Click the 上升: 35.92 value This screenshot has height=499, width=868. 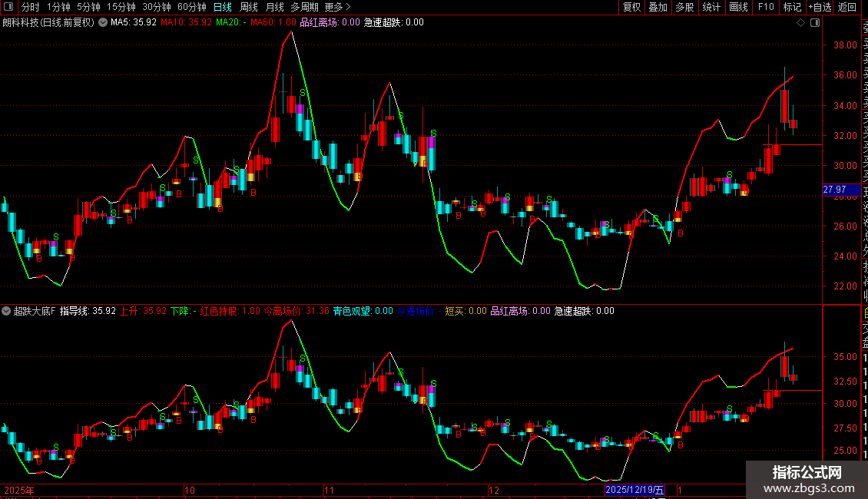144,311
